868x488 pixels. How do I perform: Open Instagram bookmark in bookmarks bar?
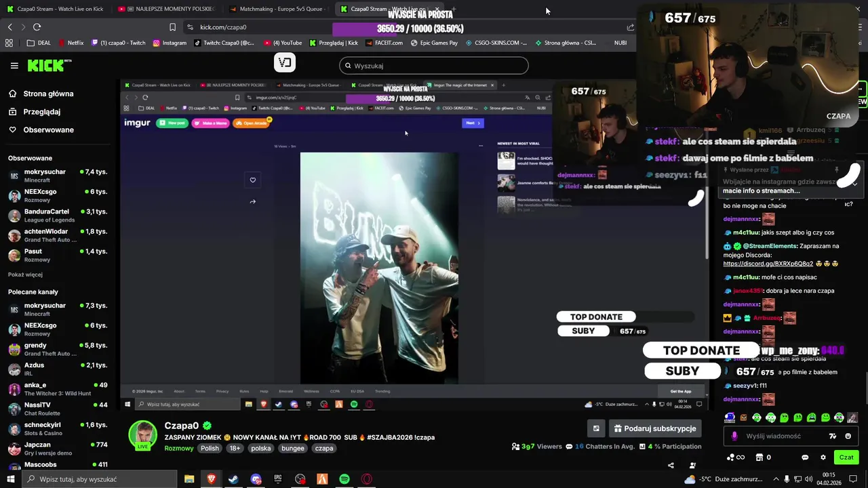(x=170, y=43)
